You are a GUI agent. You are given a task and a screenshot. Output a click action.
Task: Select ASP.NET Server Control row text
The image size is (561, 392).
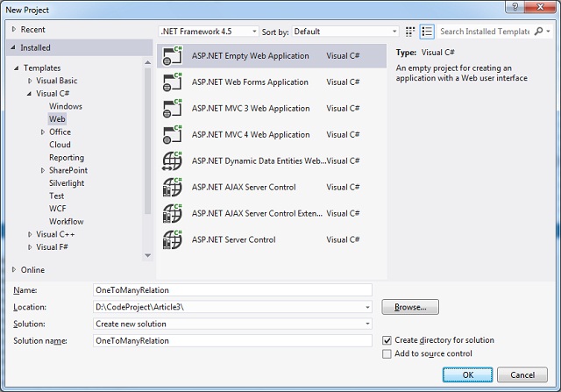[x=234, y=240]
